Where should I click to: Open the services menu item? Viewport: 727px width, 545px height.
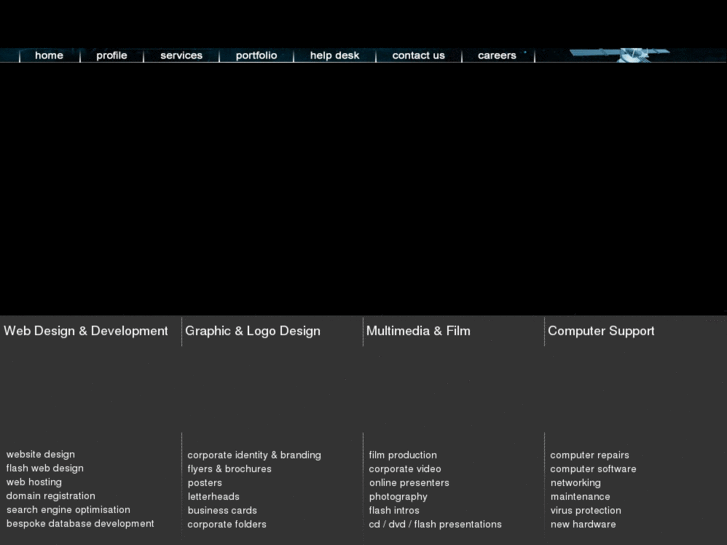coord(181,56)
